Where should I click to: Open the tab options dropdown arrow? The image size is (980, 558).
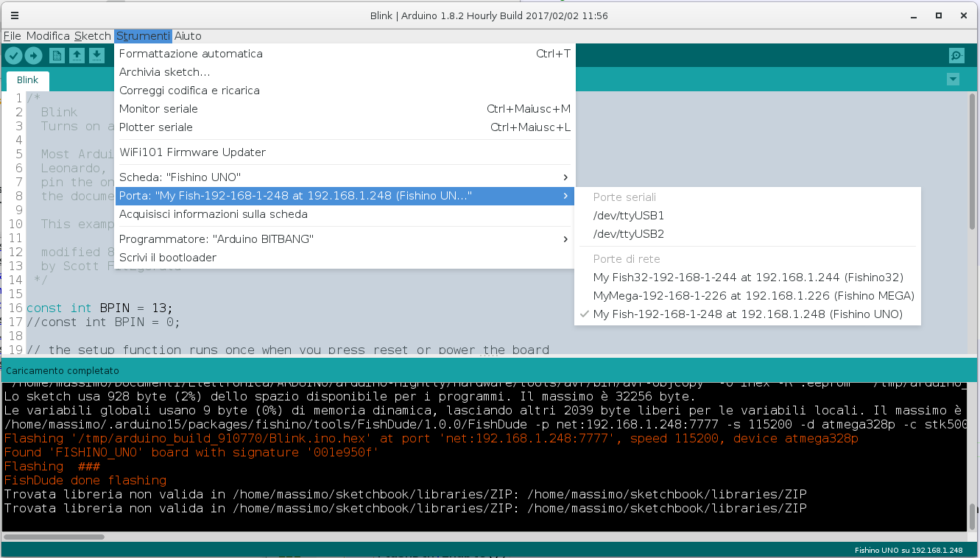(x=953, y=79)
